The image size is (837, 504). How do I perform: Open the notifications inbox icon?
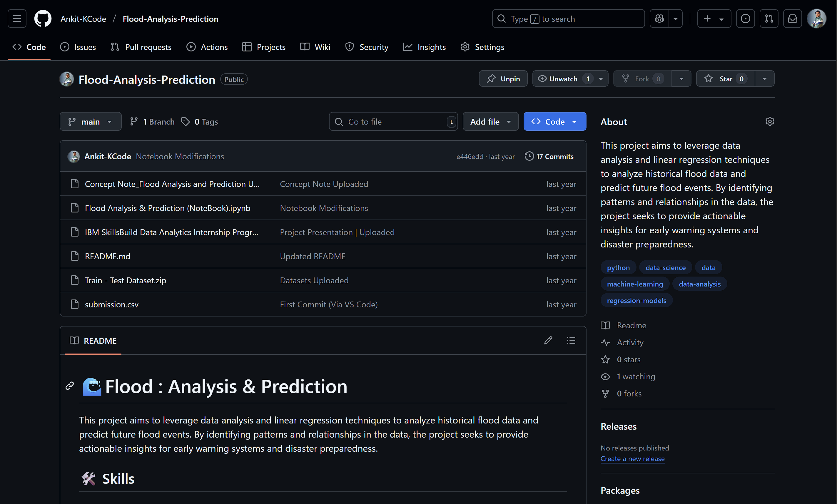793,19
